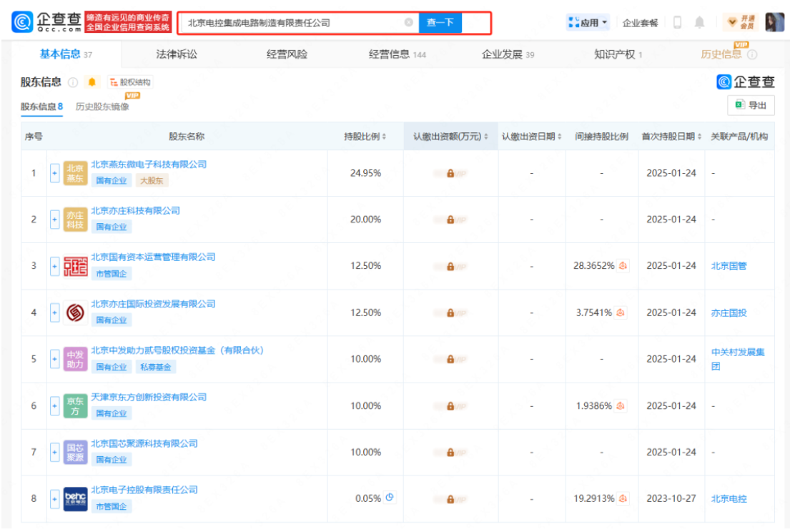Expand the 天津京东方创新投资有限公司 row
The width and height of the screenshot is (790, 532).
pos(54,406)
